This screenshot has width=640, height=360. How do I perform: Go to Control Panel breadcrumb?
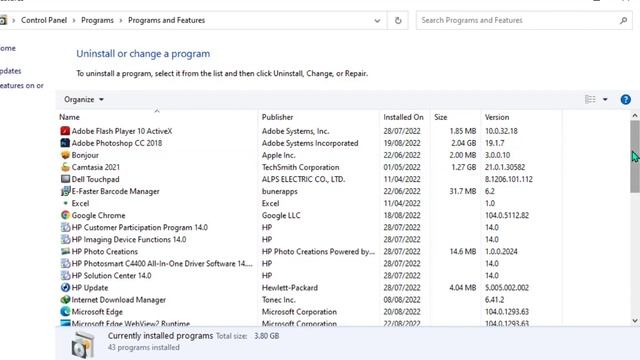44,20
